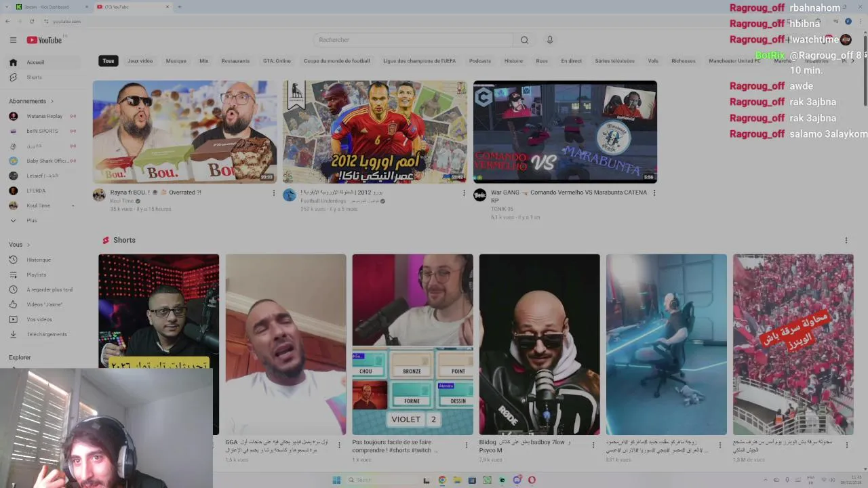Select the En direct filter chip
This screenshot has height=488, width=868.
[x=572, y=61]
